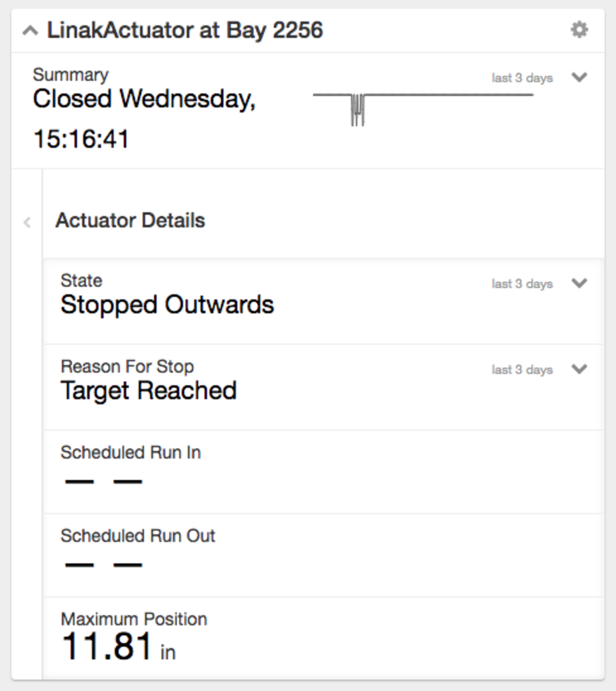Select the 'Stopped Outwards' state value
Viewport: 616px width, 691px height.
tap(167, 305)
